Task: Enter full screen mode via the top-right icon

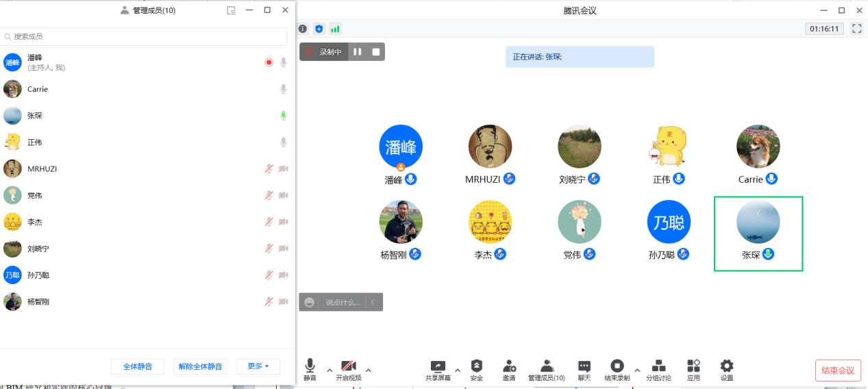Action: pos(856,29)
